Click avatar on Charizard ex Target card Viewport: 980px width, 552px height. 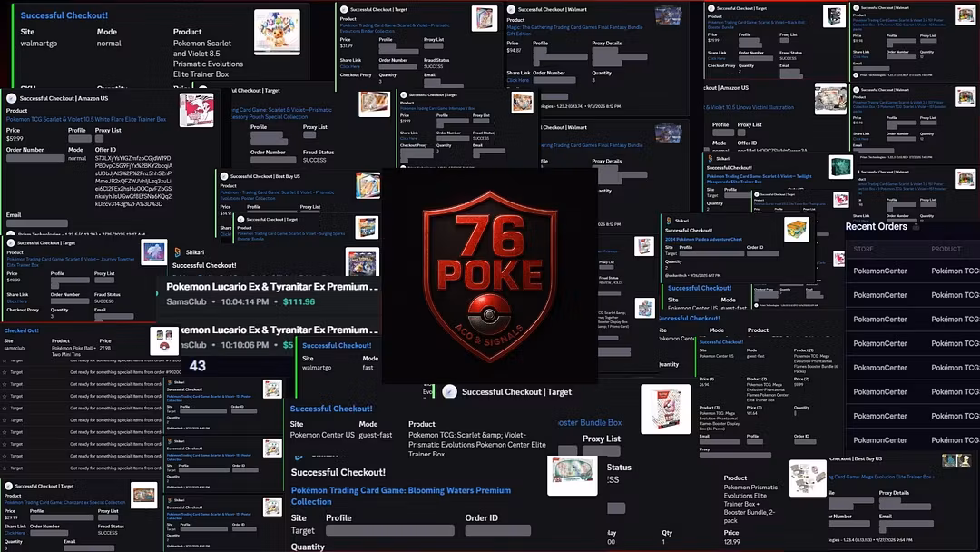[9, 486]
